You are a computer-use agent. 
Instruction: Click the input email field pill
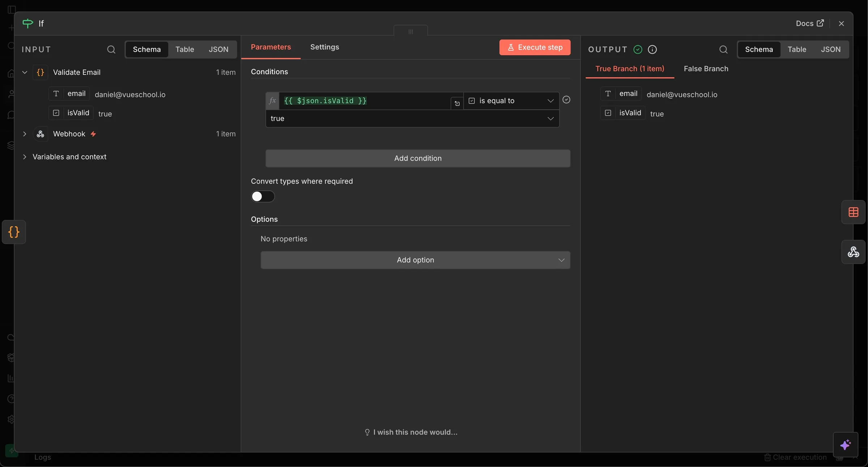(69, 93)
